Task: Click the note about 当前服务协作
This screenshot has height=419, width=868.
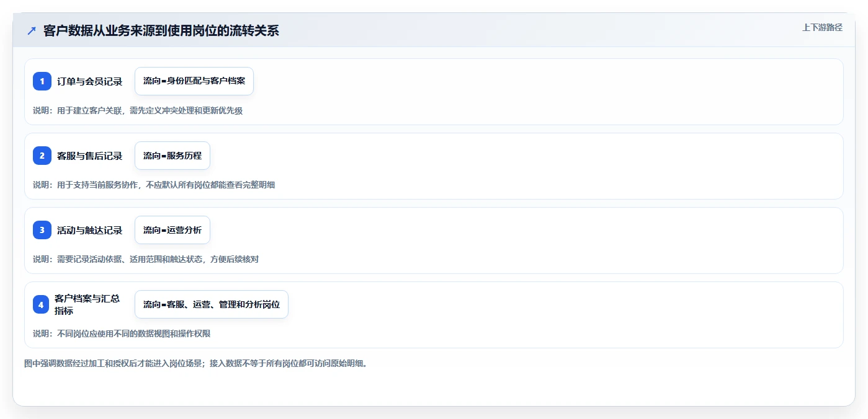Action: click(154, 185)
